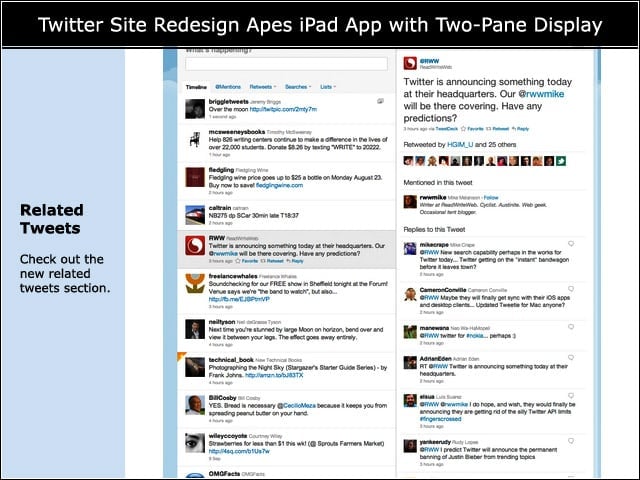The width and height of the screenshot is (640, 480).
Task: Click the RWW logo in the timeline
Action: click(195, 245)
